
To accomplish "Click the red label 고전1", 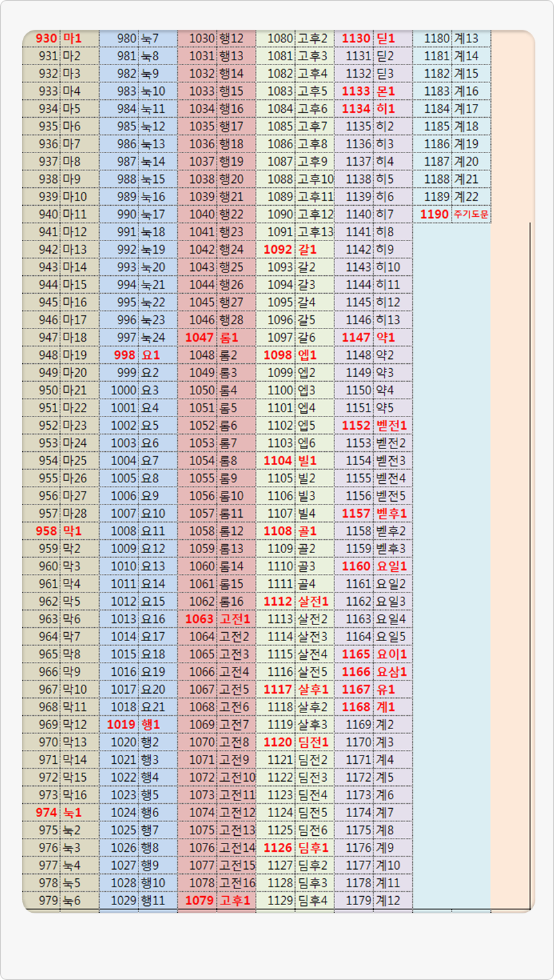I will click(x=236, y=619).
